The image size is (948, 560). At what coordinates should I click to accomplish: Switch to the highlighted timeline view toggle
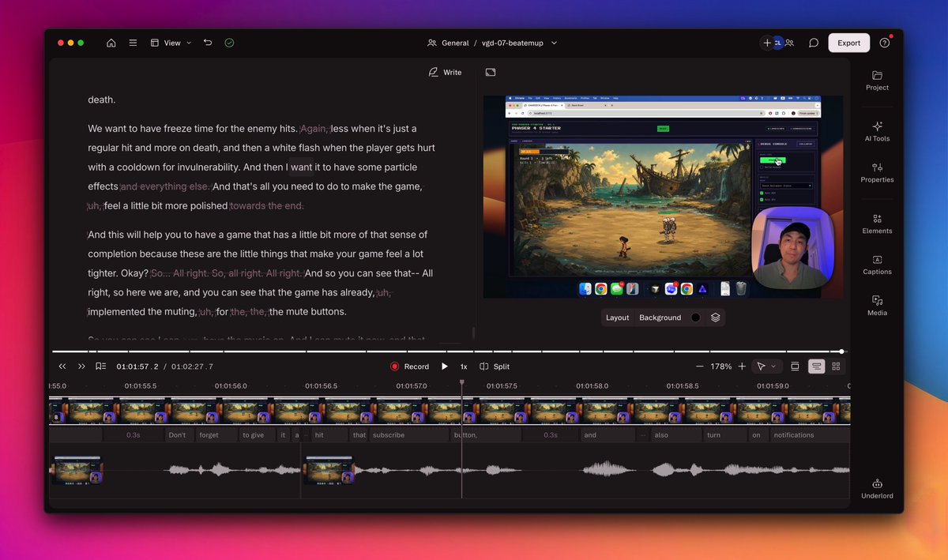tap(816, 366)
